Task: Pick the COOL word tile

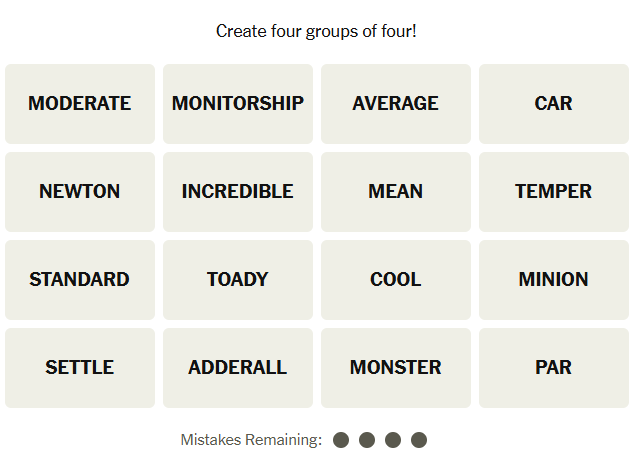Action: (x=396, y=280)
